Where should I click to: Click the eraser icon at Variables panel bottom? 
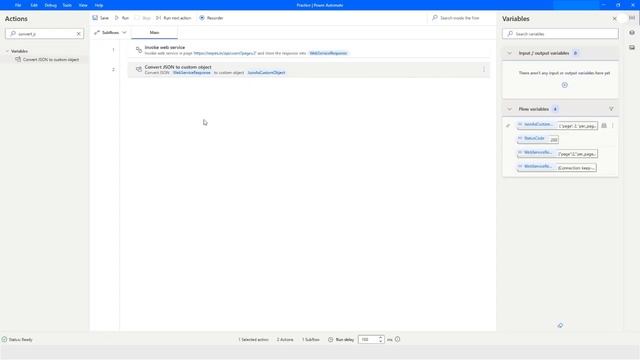560,325
